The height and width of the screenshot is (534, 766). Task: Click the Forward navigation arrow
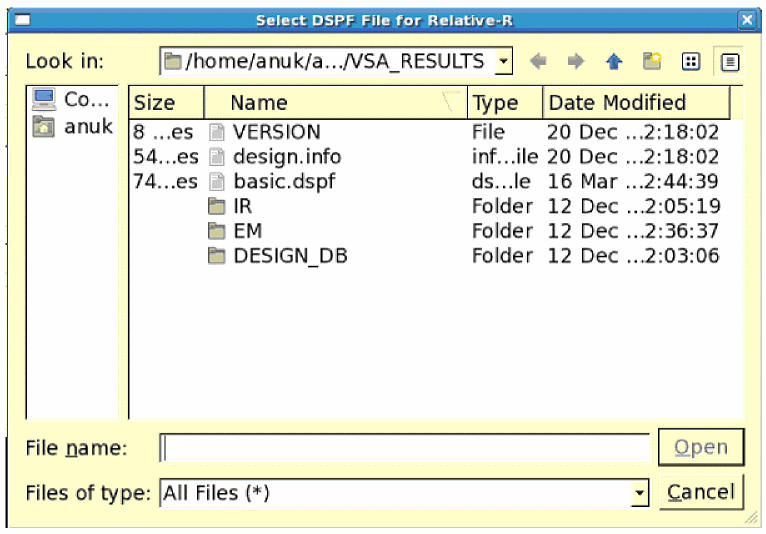point(575,62)
